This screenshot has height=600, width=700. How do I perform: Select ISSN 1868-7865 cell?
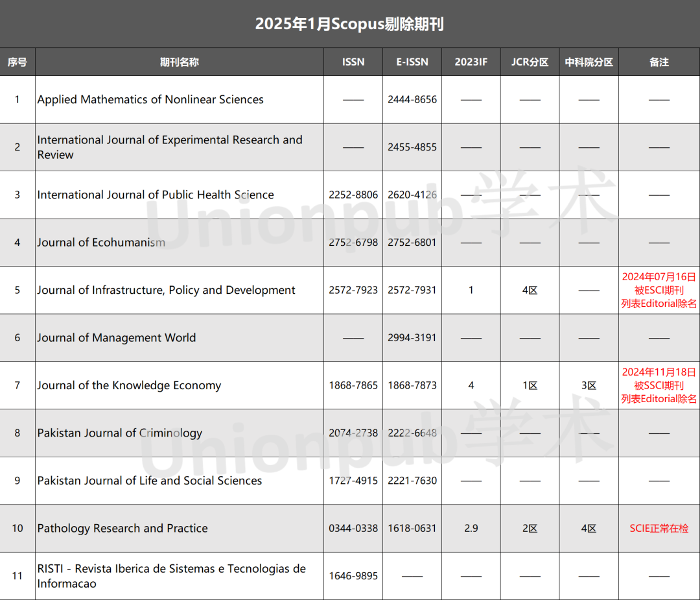(x=353, y=385)
